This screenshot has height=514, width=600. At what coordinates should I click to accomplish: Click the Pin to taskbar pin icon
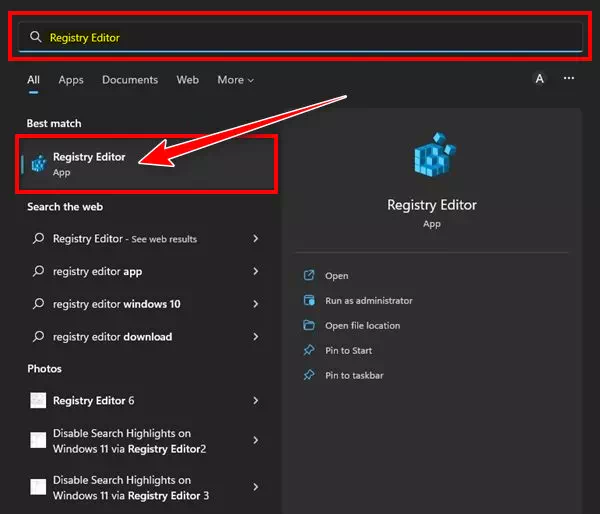coord(309,375)
